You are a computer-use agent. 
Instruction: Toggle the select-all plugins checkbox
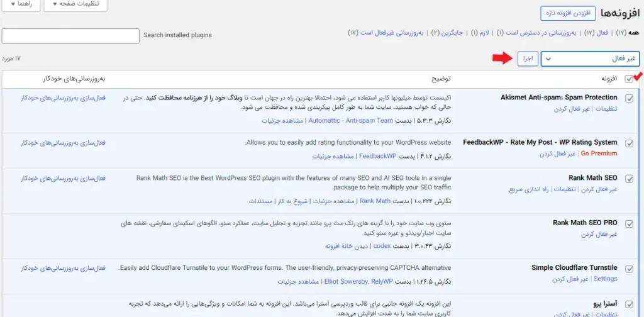click(629, 79)
